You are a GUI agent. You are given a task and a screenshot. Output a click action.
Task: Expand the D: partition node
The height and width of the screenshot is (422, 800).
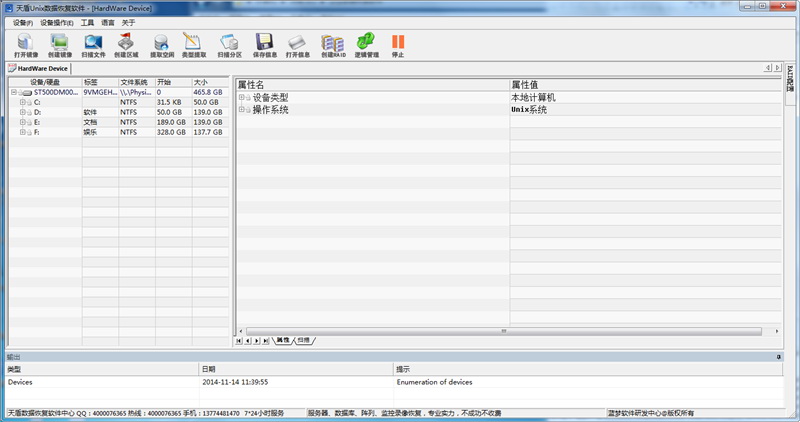pyautogui.click(x=22, y=112)
